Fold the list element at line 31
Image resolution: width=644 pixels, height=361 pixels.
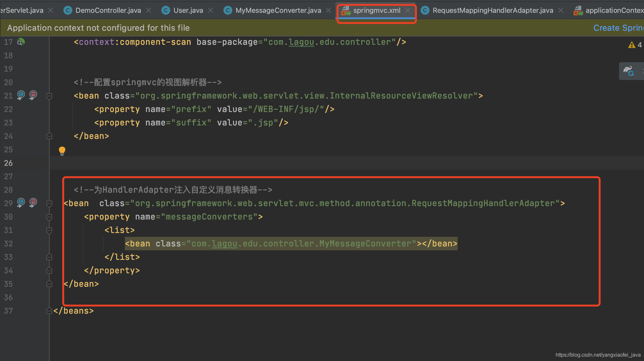[49, 230]
